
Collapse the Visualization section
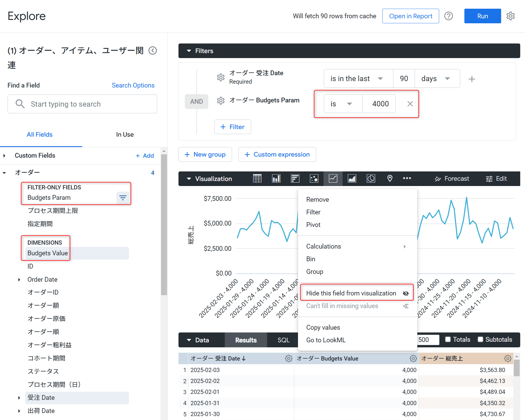point(189,179)
